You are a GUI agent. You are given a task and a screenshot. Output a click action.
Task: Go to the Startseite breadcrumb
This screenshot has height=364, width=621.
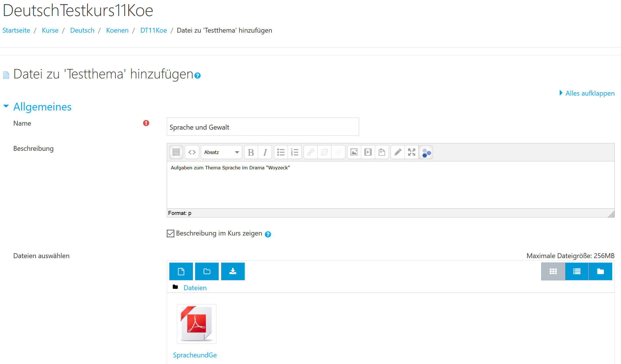(x=16, y=30)
